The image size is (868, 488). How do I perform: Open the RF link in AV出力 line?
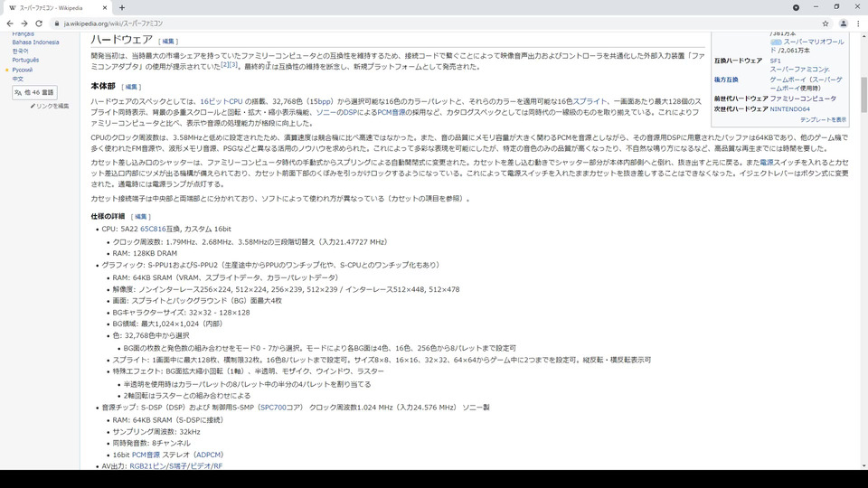coord(217,466)
